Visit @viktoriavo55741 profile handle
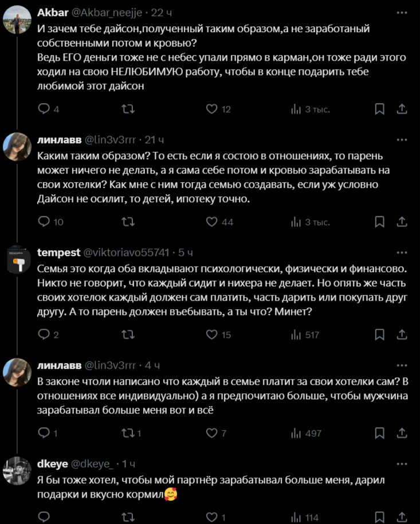420x524 pixels. point(126,253)
